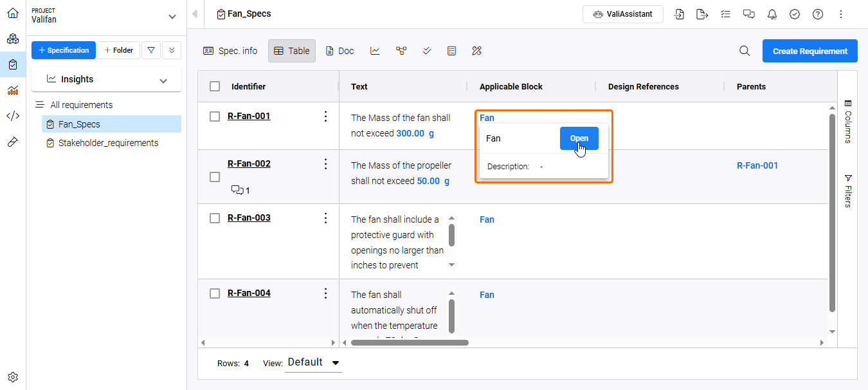Click the Create Requirement button
868x390 pixels.
pos(809,51)
